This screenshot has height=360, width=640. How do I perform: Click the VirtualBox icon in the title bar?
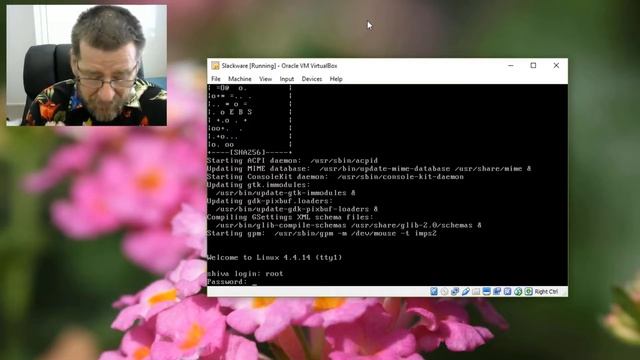(215, 66)
